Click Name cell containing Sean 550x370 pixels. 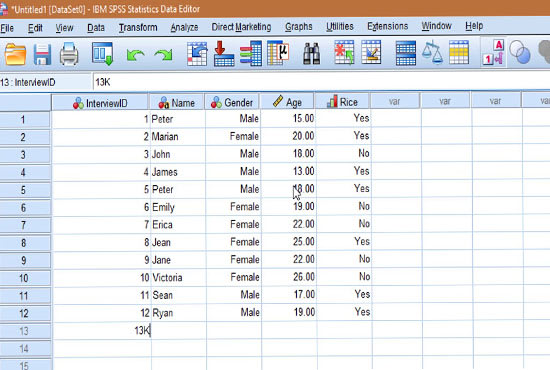pyautogui.click(x=179, y=295)
